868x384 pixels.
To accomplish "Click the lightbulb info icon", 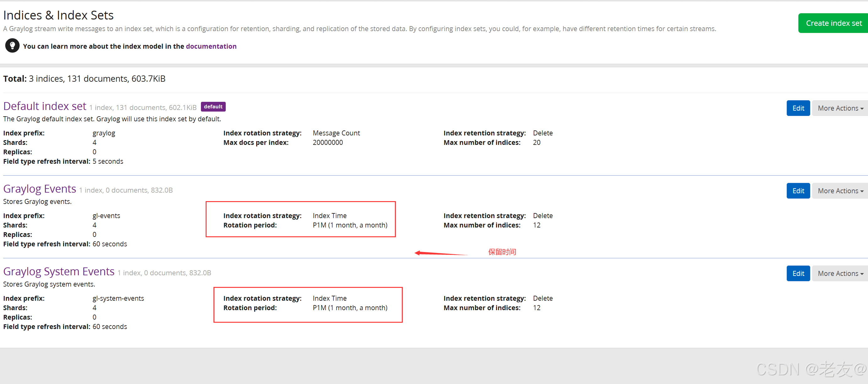I will [13, 46].
